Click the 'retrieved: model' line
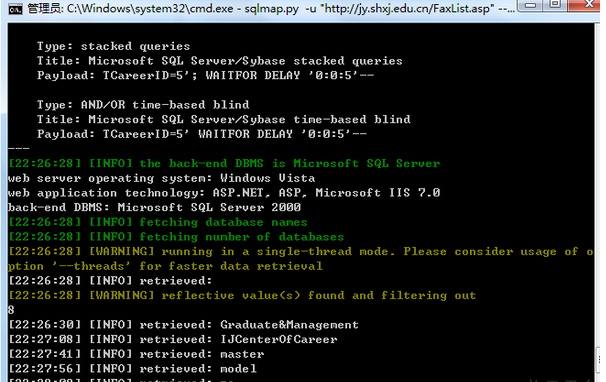 (x=133, y=369)
